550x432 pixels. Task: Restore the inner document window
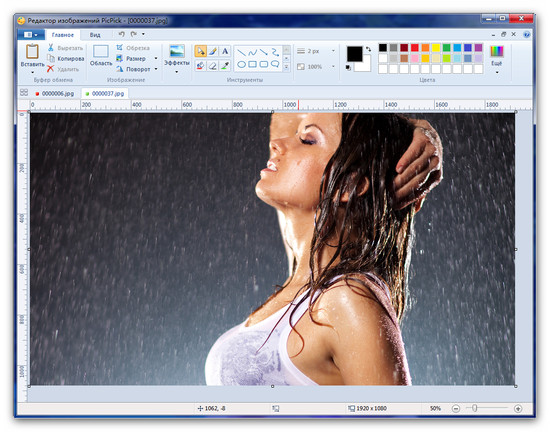tap(503, 34)
